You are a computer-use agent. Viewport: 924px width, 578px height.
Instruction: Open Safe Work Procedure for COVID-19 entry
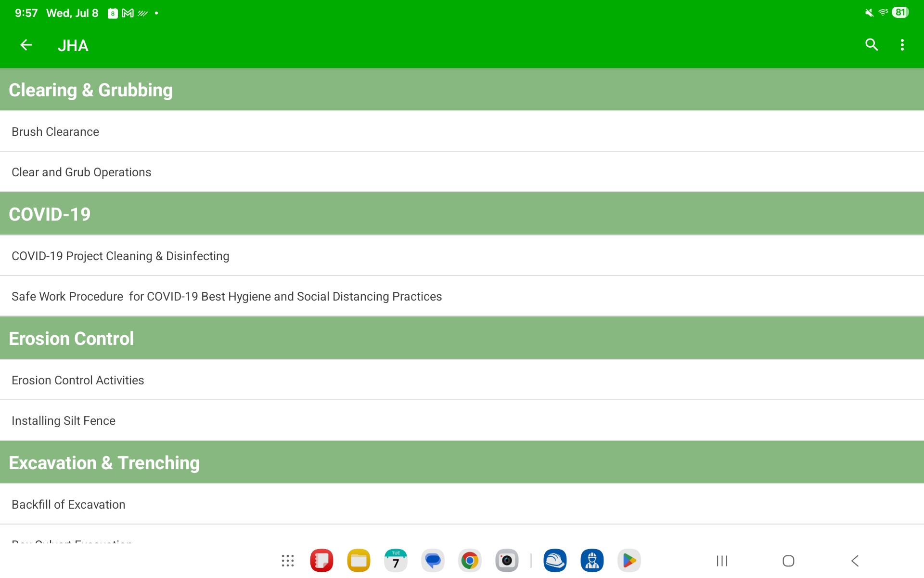point(462,296)
